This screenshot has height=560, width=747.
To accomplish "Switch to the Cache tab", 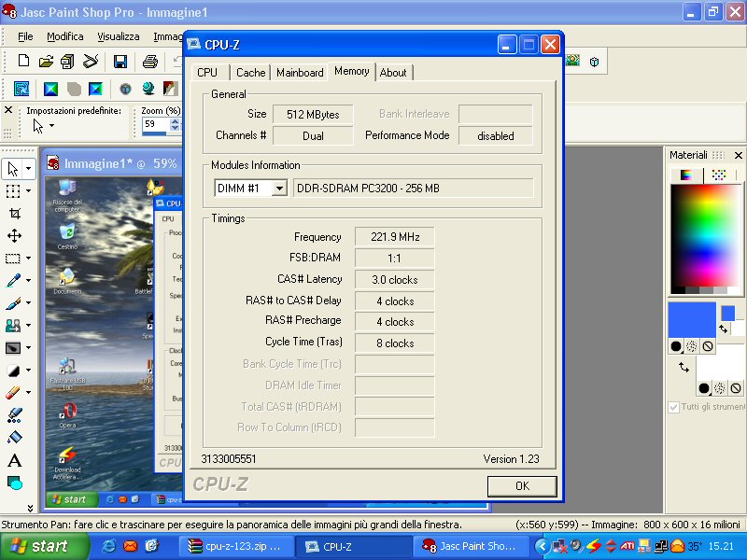I will tap(250, 73).
